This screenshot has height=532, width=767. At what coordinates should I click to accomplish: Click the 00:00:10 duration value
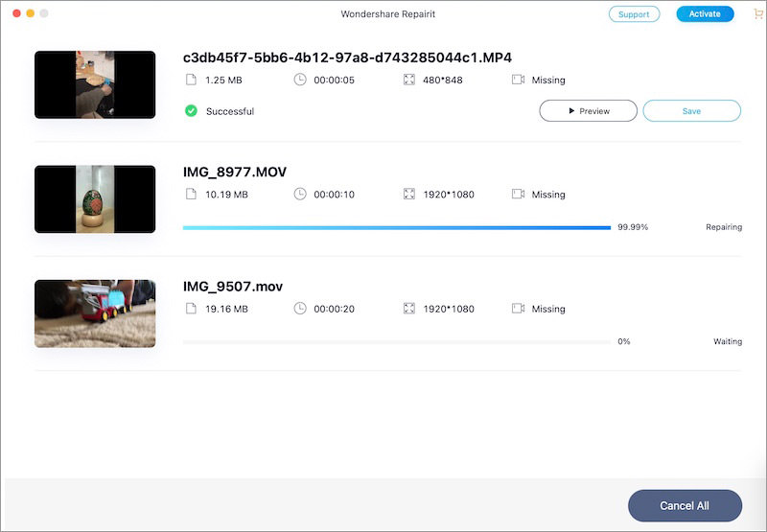click(334, 195)
